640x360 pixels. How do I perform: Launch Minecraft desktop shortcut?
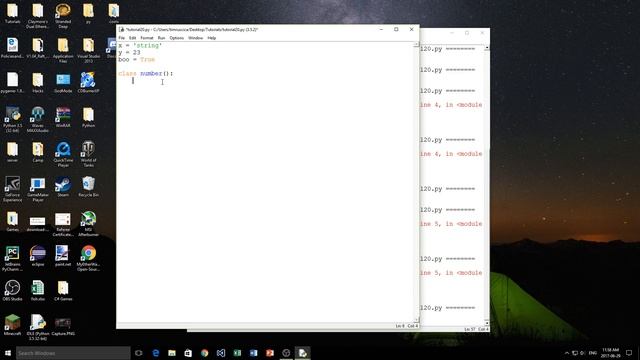[x=12, y=325]
